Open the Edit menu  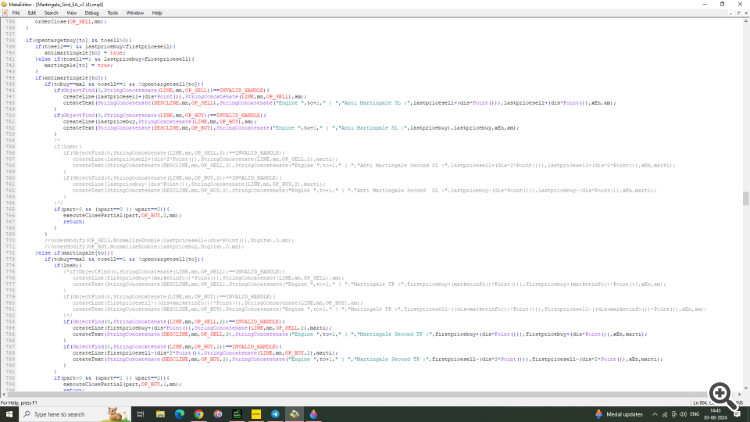pyautogui.click(x=32, y=13)
